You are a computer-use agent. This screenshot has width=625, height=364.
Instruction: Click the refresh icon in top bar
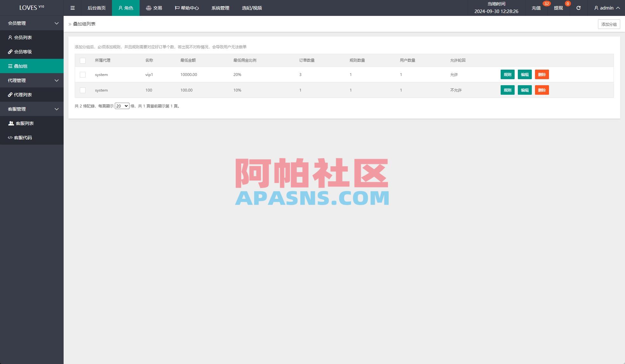tap(578, 8)
